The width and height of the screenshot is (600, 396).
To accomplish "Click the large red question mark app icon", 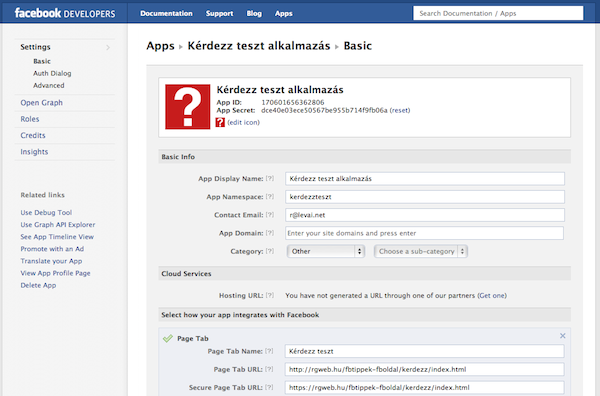I will coord(188,107).
